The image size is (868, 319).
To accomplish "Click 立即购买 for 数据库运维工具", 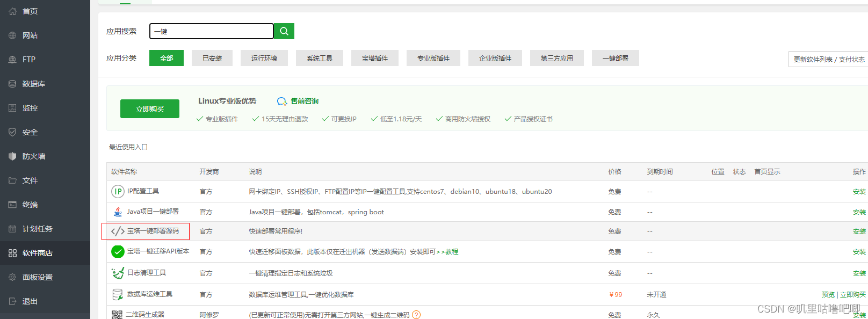I will click(x=853, y=295).
